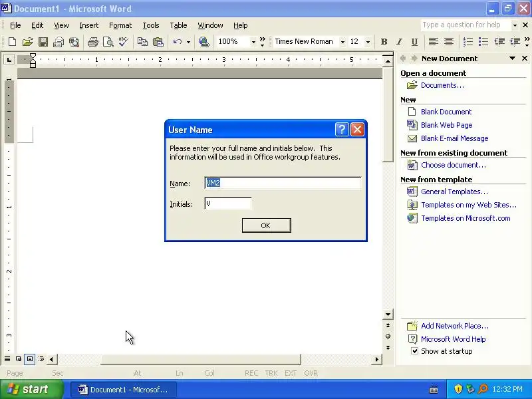
Task: Click the Blank Document link
Action: point(446,112)
